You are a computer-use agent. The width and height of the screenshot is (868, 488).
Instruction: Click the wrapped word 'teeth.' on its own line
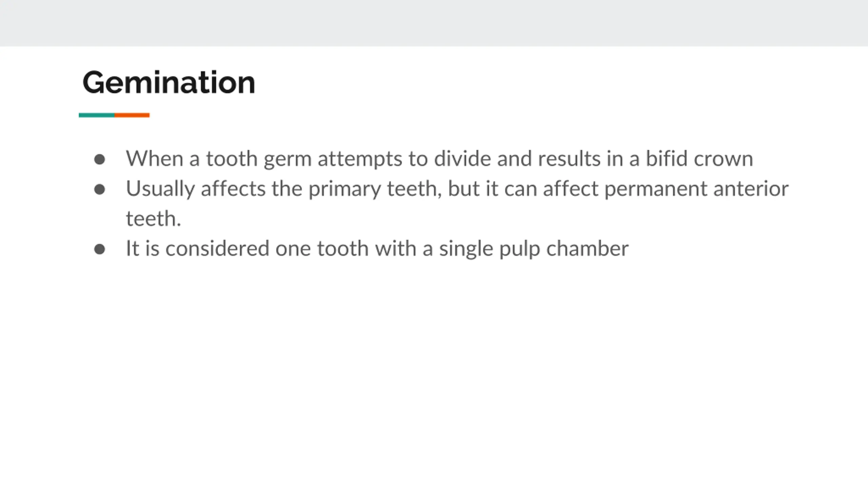(x=154, y=219)
